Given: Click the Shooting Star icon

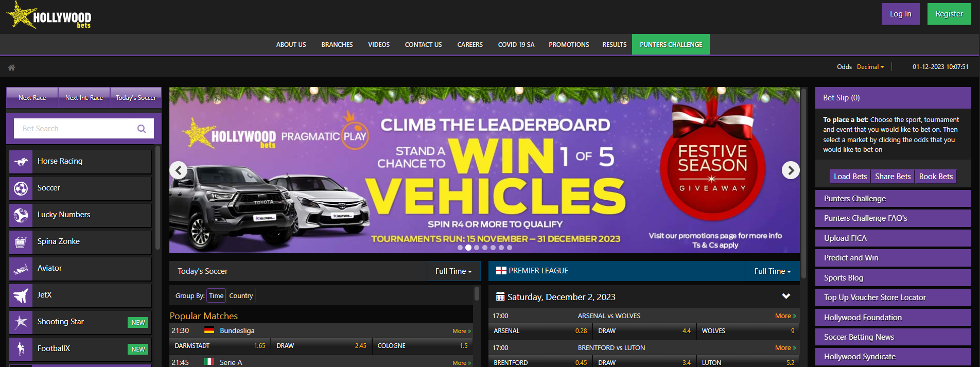Looking at the screenshot, I should [21, 322].
